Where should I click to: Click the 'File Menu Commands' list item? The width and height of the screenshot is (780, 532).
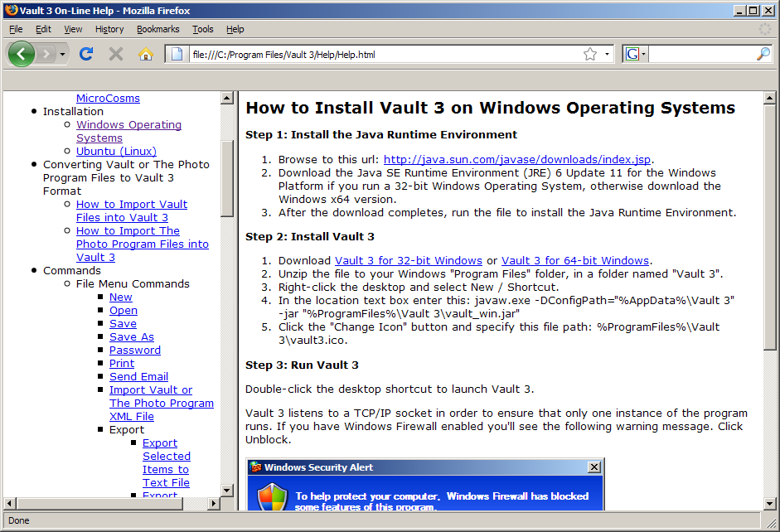click(133, 284)
